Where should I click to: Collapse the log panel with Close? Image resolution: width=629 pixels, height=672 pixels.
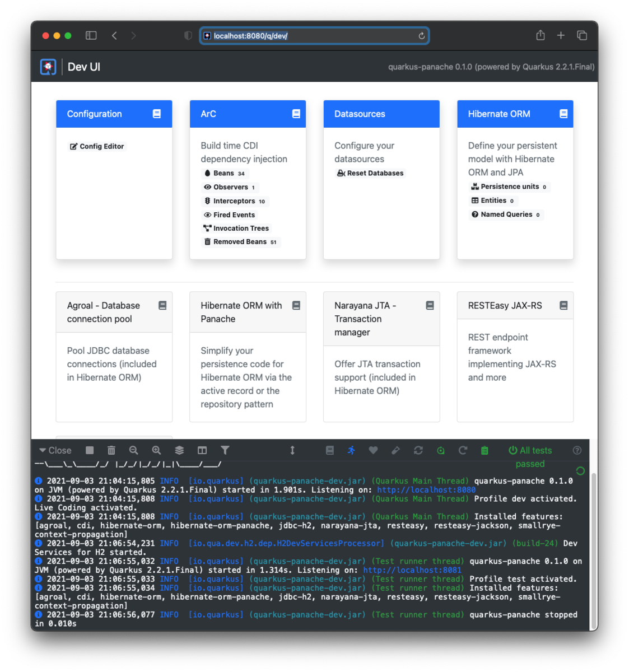click(x=55, y=450)
